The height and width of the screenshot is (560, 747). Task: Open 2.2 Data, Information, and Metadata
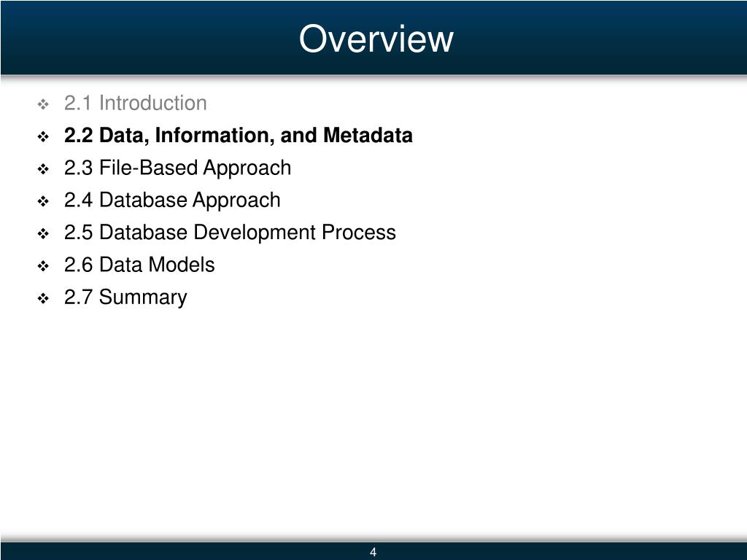[239, 135]
